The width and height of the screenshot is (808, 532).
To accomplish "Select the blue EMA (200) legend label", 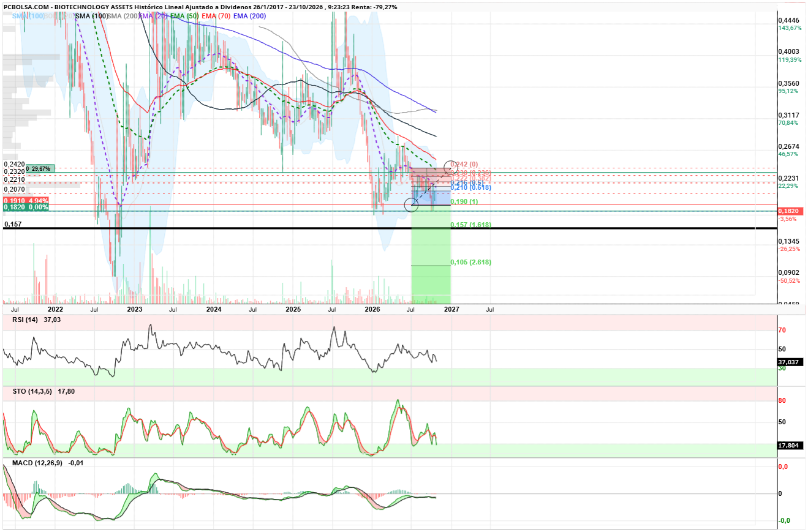I will tap(249, 15).
